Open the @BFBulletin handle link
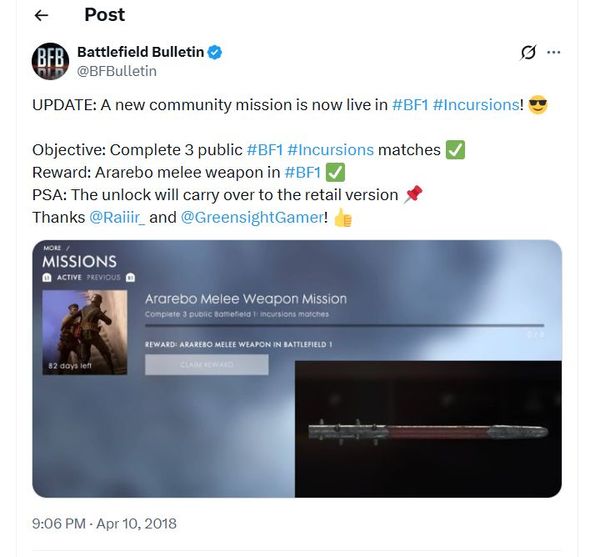This screenshot has width=600, height=557. point(117,71)
